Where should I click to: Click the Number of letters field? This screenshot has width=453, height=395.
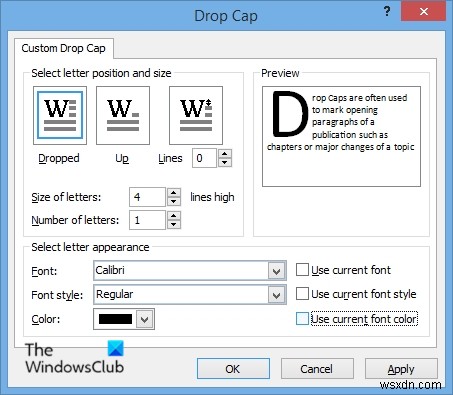point(147,220)
